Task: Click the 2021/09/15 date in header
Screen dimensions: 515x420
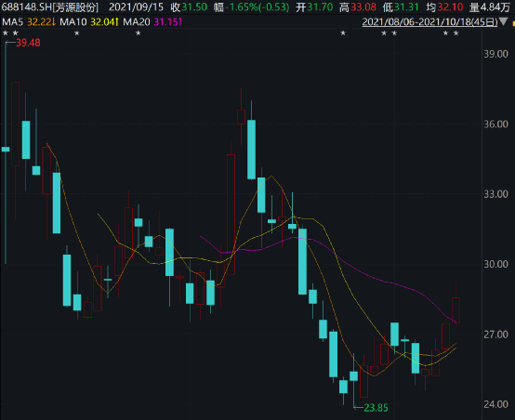Action: 136,7
